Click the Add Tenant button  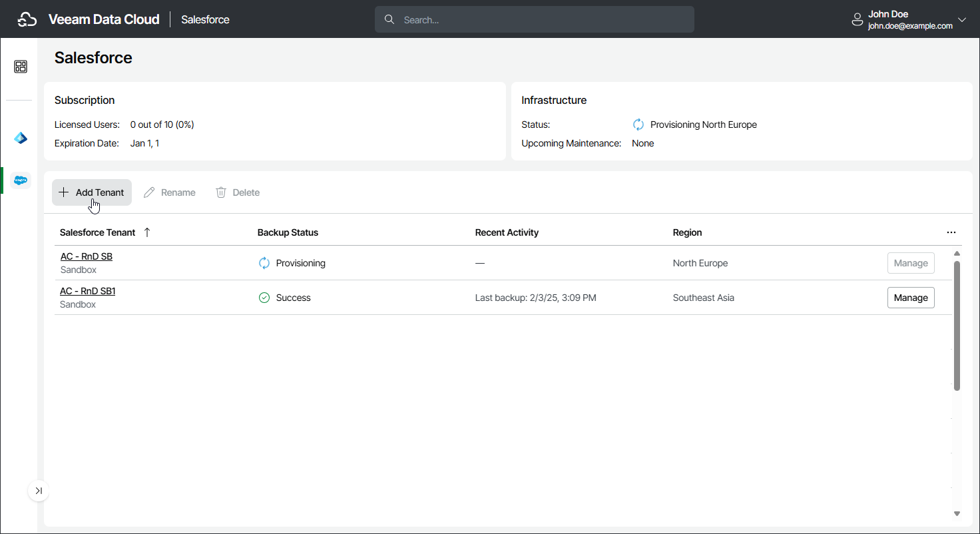pos(92,192)
